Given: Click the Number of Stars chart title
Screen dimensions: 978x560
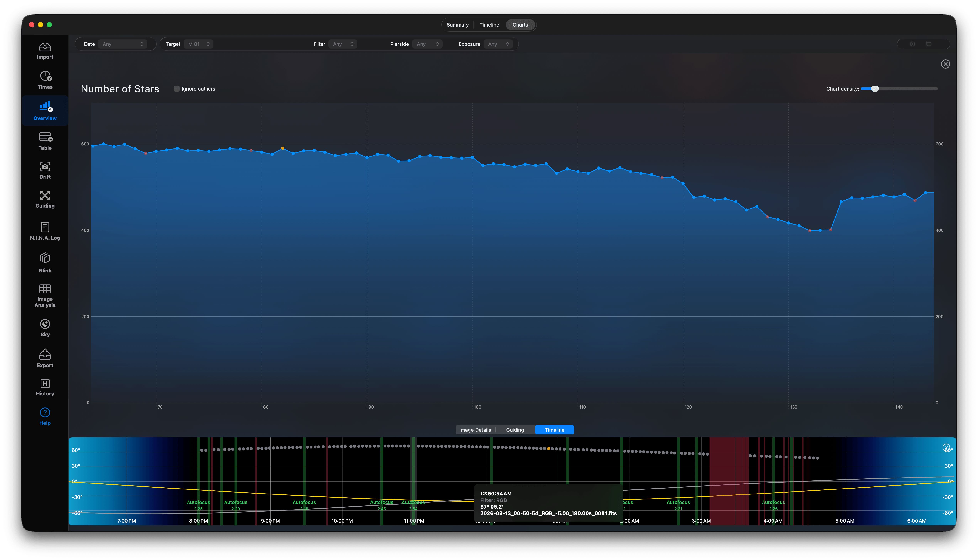Looking at the screenshot, I should click(120, 89).
